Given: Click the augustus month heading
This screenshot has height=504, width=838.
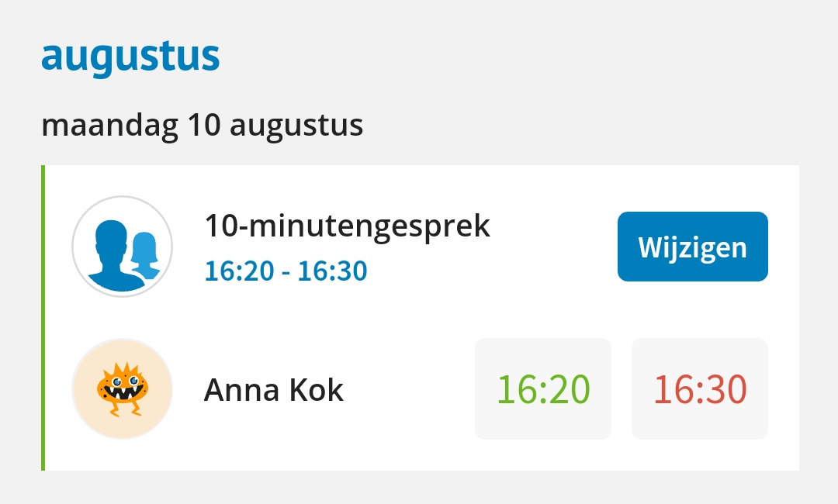Looking at the screenshot, I should [130, 57].
